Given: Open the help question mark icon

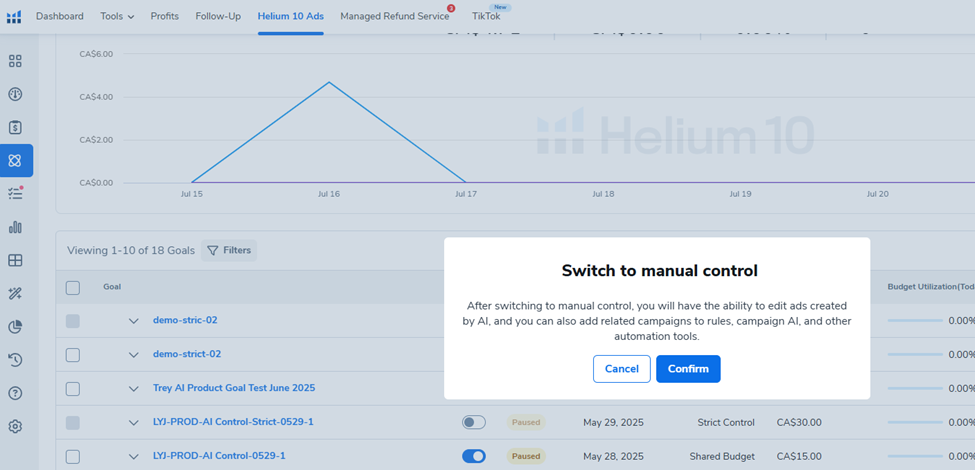Looking at the screenshot, I should pyautogui.click(x=15, y=393).
